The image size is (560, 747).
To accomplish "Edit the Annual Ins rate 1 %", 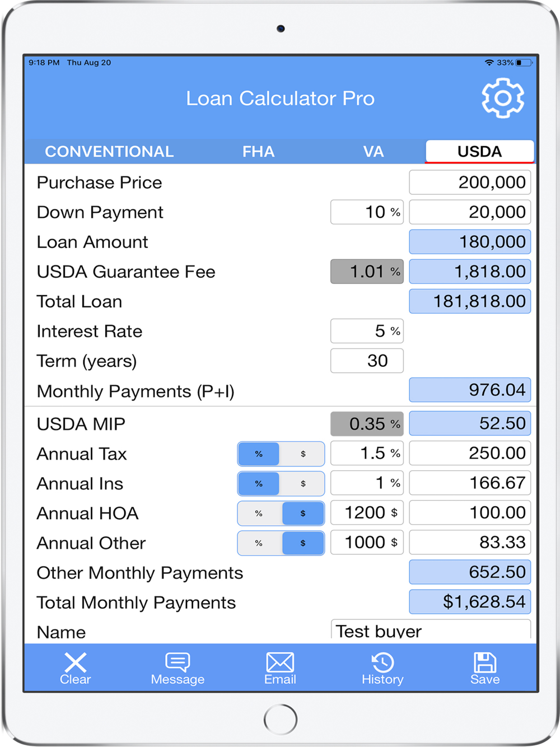I will (367, 483).
